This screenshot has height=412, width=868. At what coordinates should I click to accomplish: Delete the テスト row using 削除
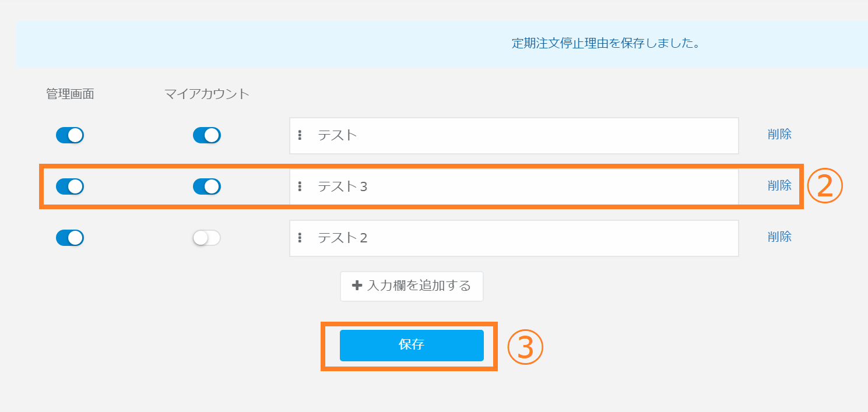point(779,135)
